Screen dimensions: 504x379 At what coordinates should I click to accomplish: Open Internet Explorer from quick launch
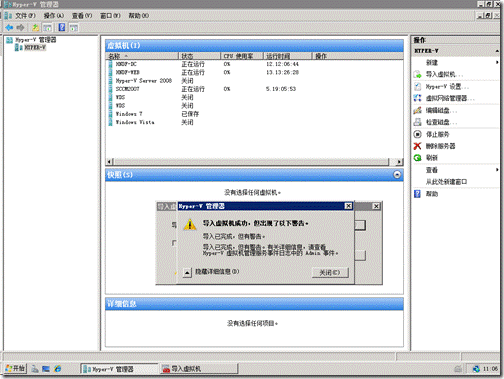pos(58,369)
